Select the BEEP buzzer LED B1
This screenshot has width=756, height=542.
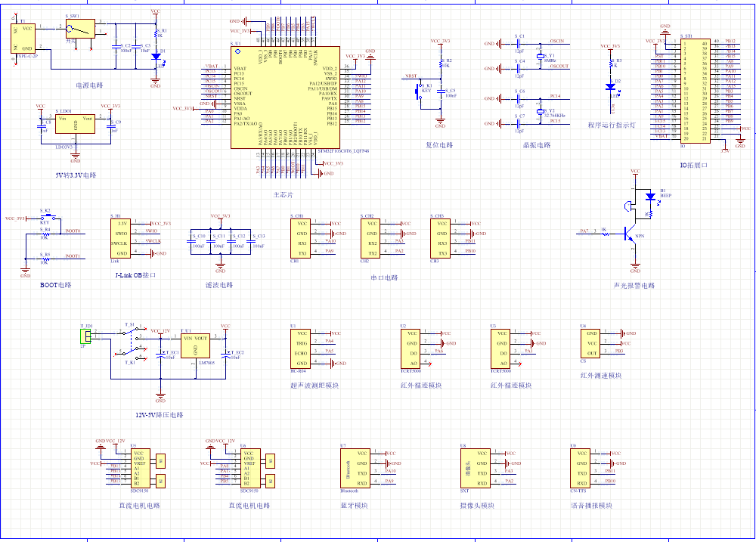650,197
